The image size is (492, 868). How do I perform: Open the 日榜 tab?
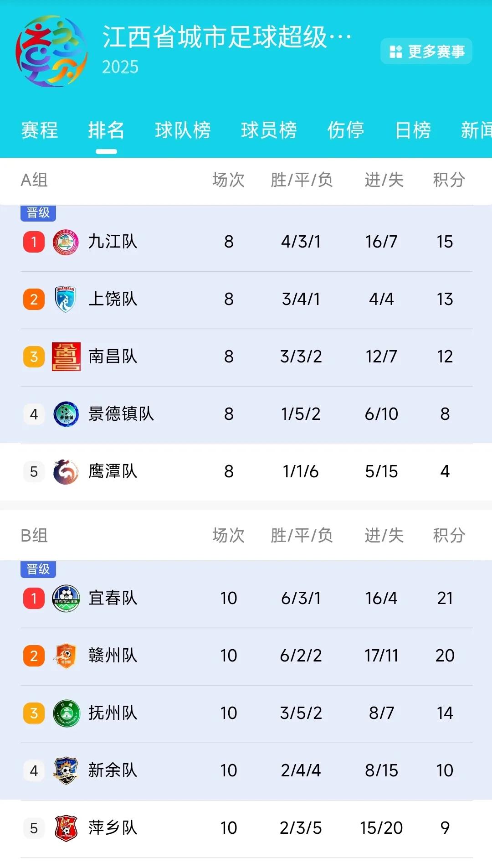click(x=413, y=130)
